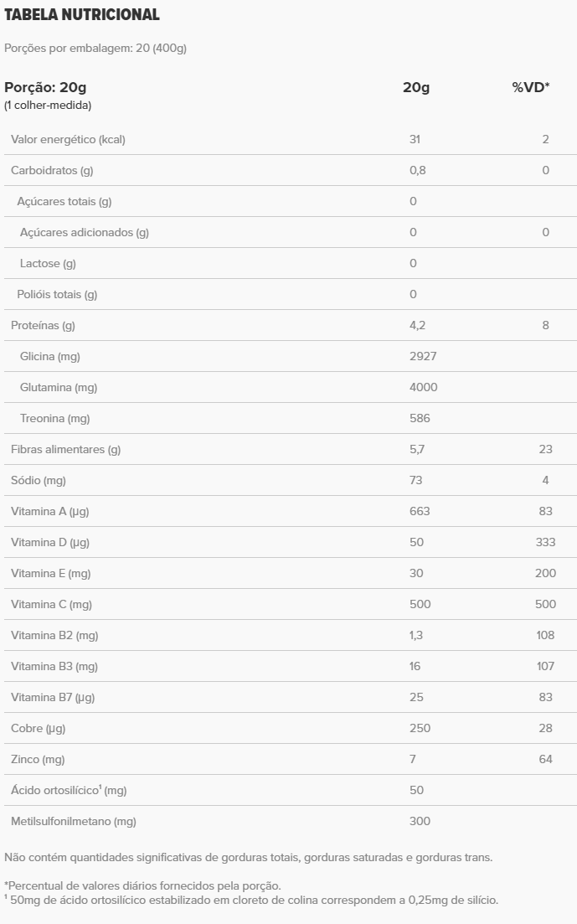This screenshot has height=924, width=577.
Task: Select the Zinco (mg) row label
Action: 38,759
